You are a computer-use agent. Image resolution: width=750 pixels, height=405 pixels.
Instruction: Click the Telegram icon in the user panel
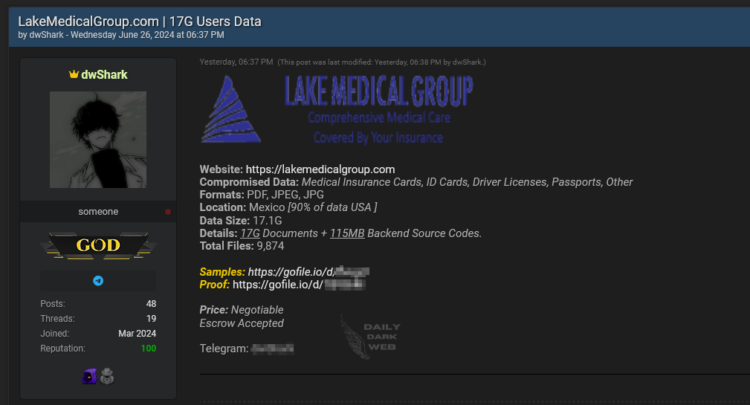98,281
